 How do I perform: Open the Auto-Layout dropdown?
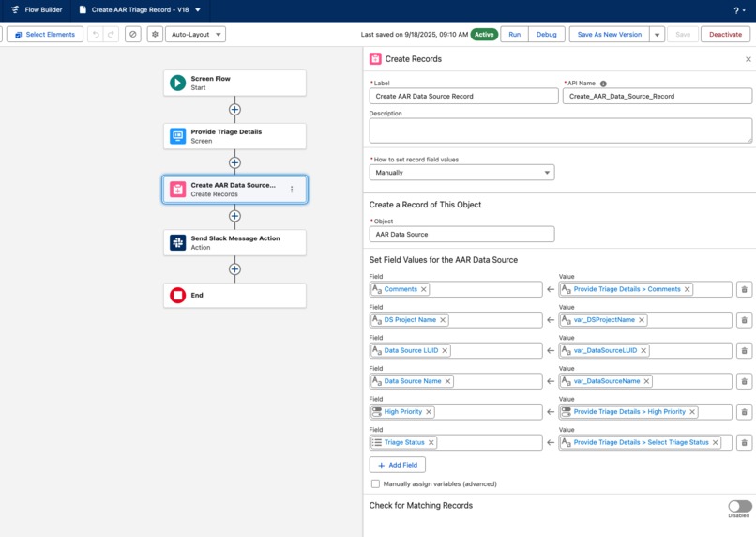(195, 34)
